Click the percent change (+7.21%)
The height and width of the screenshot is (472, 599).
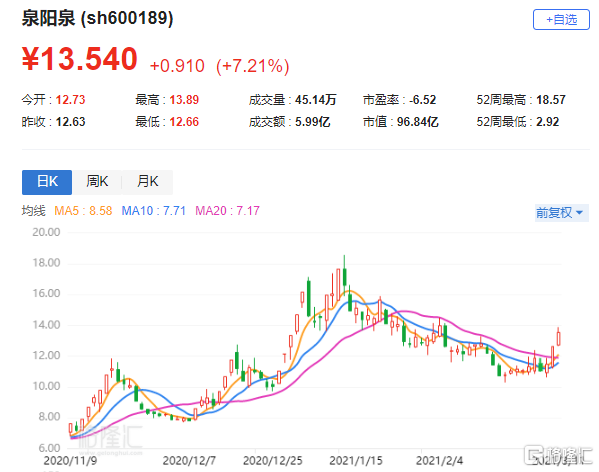click(x=253, y=66)
